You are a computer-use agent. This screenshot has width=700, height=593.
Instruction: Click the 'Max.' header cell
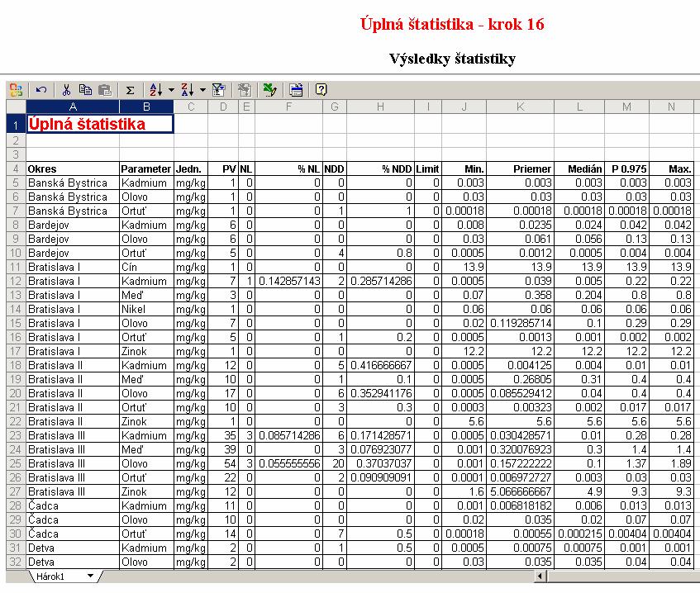pos(671,169)
